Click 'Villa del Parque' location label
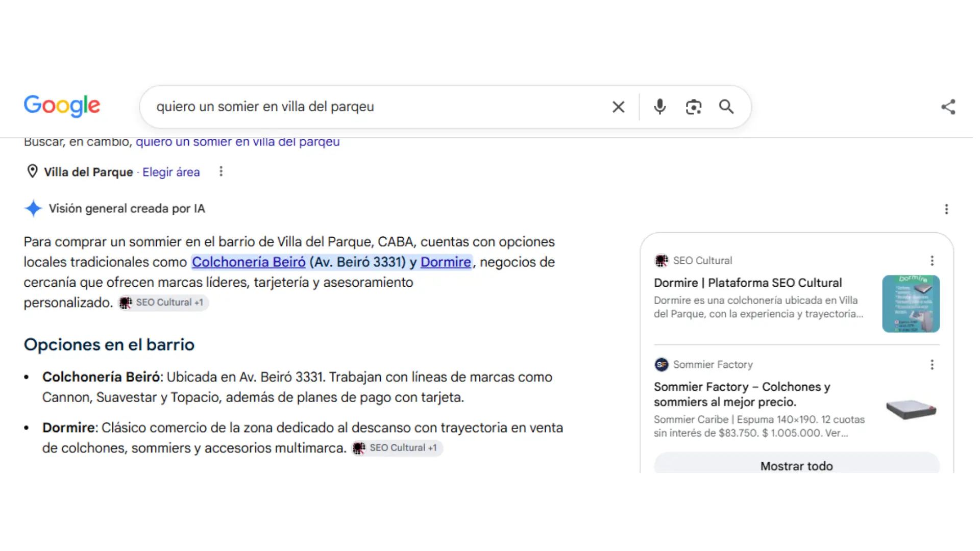Viewport: 980px width, 551px height. [x=88, y=172]
